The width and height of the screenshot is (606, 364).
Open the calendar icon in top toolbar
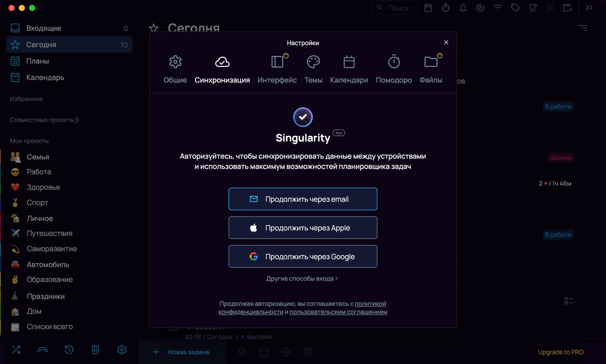[x=428, y=8]
